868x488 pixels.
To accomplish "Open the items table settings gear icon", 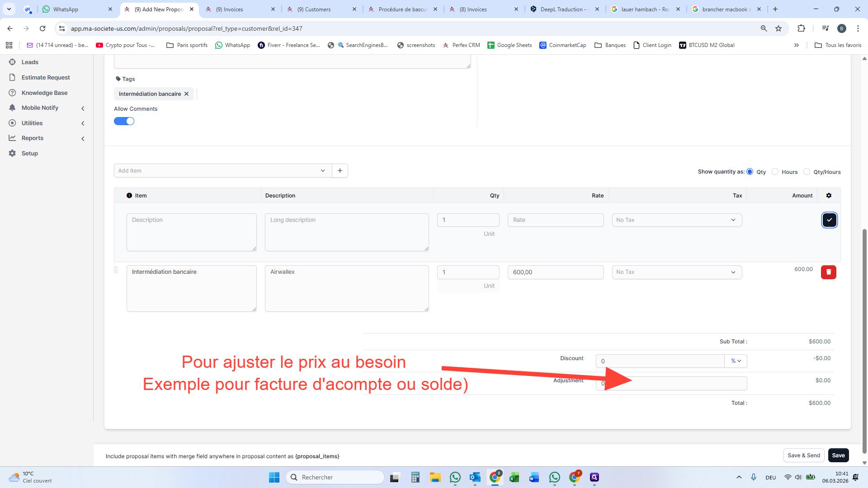I will [x=829, y=196].
